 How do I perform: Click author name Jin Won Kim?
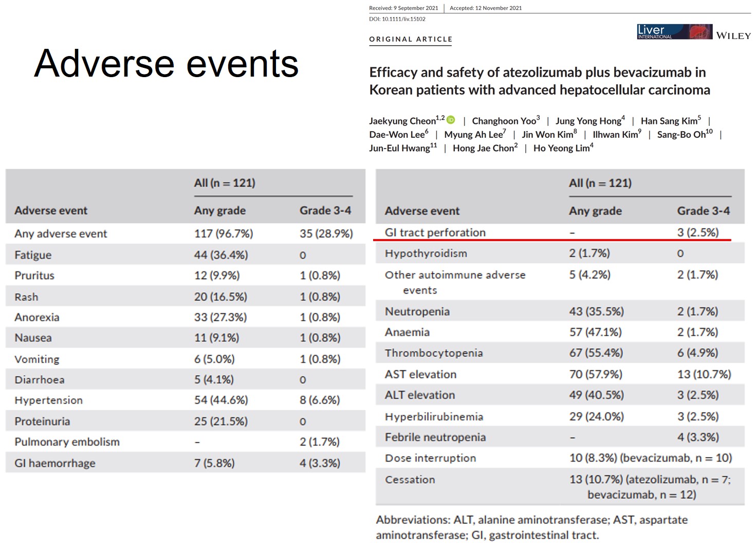(x=549, y=134)
